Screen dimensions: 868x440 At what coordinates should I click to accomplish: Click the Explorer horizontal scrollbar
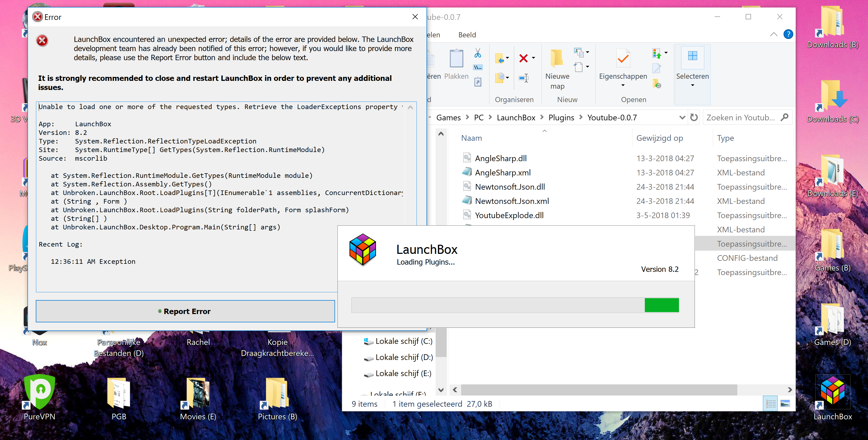[x=599, y=389]
